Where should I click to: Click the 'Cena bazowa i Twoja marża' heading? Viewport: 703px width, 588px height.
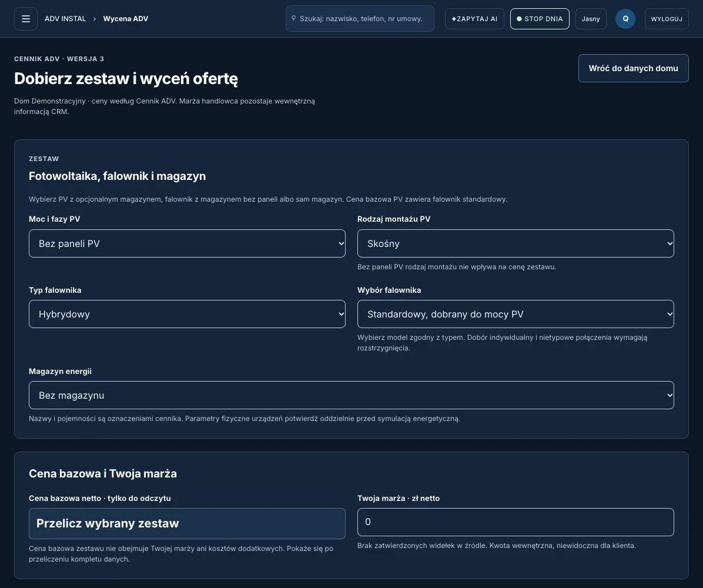click(x=103, y=473)
